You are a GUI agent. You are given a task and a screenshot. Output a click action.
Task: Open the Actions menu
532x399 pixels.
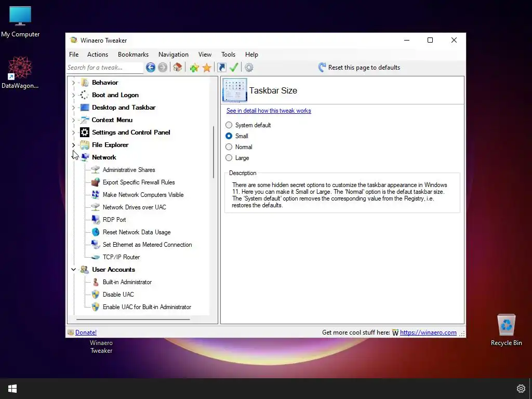coord(98,54)
